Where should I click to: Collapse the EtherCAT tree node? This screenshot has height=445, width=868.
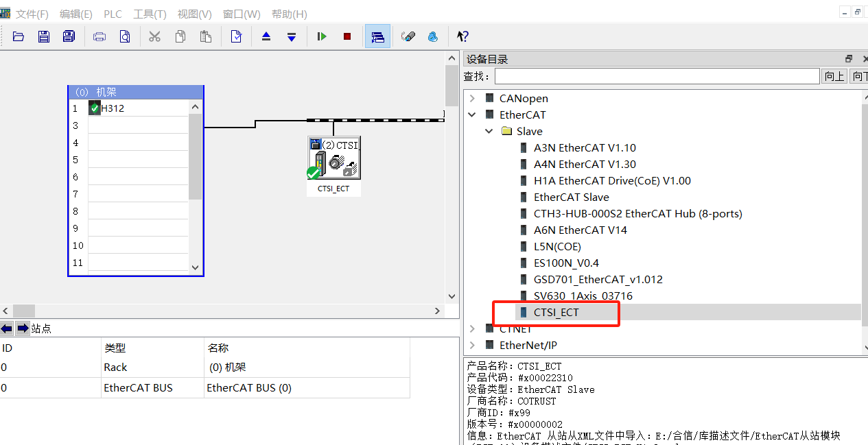[472, 115]
